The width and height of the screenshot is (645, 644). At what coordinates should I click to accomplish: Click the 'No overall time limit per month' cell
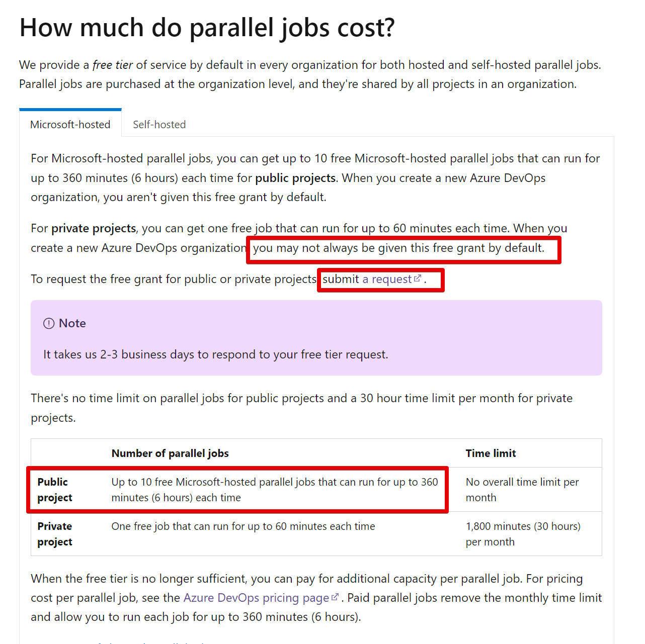522,490
